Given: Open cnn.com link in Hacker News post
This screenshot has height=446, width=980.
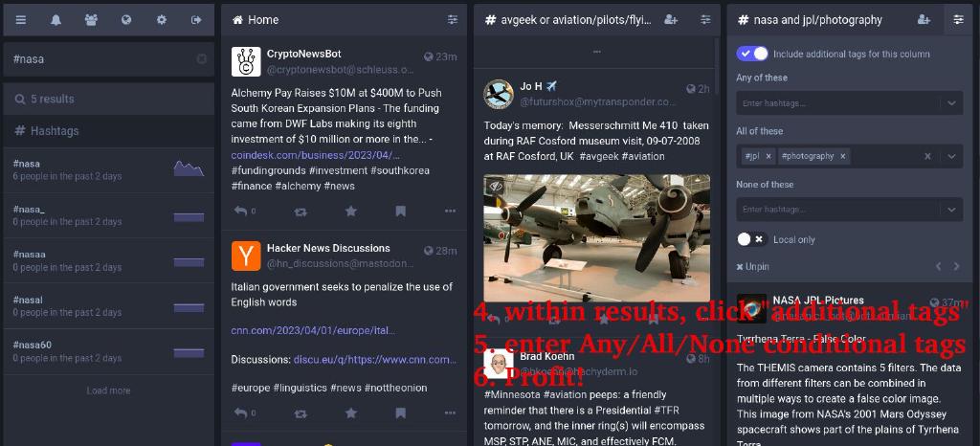Looking at the screenshot, I should pos(313,330).
